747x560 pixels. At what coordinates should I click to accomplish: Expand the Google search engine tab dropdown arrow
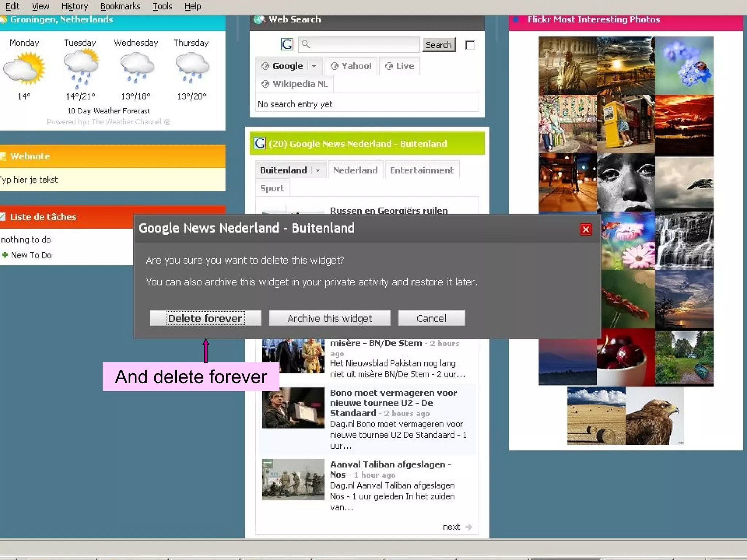(314, 66)
